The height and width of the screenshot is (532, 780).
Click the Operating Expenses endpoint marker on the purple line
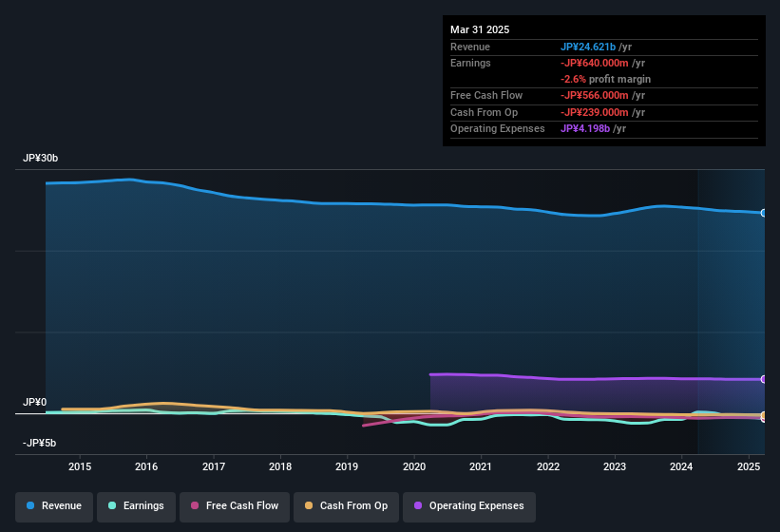(764, 379)
